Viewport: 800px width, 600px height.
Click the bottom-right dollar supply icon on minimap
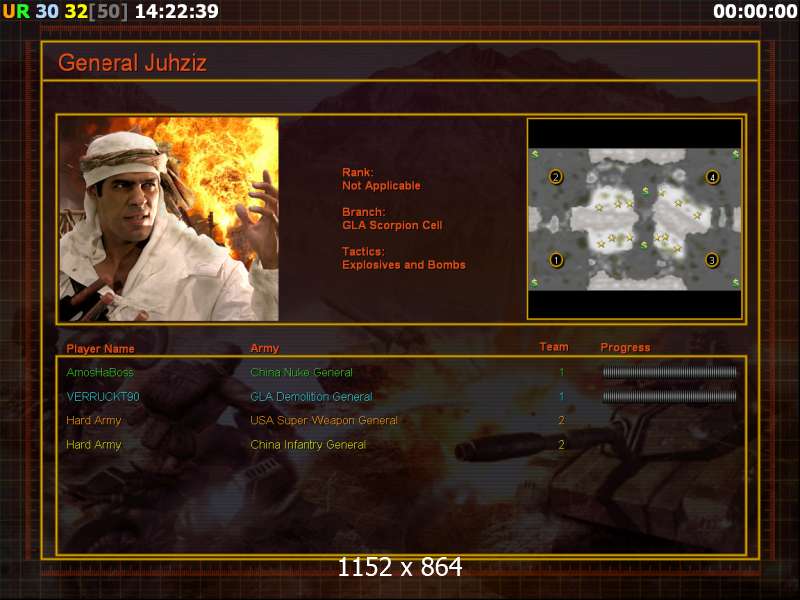(x=736, y=282)
